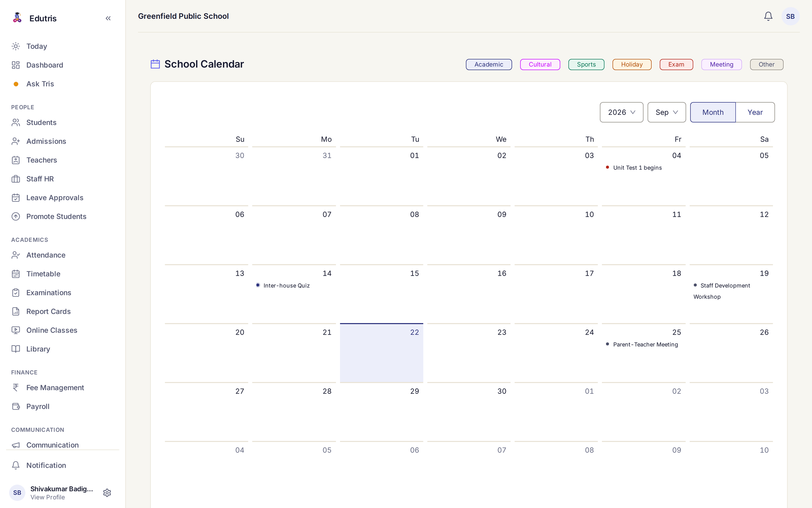Toggle the red Exam category tag
The height and width of the screenshot is (508, 812).
tap(676, 64)
